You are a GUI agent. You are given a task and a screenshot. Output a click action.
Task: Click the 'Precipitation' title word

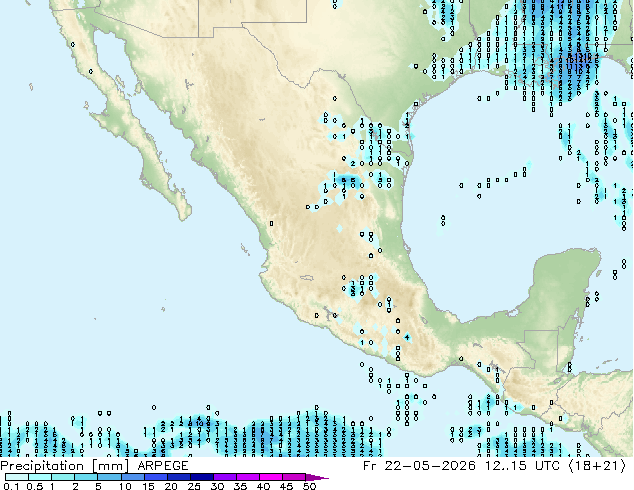(42, 466)
